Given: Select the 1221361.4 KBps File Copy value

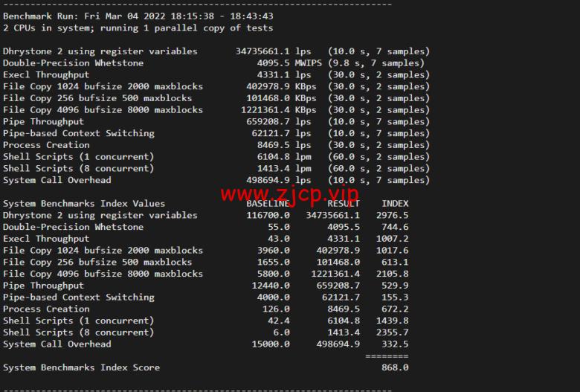Looking at the screenshot, I should tap(279, 110).
